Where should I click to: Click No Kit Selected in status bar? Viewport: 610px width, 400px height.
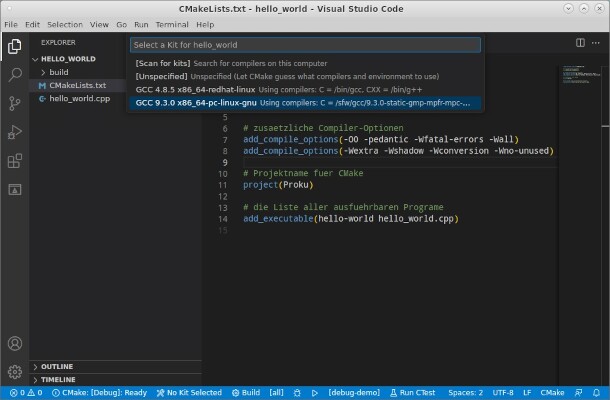(x=189, y=393)
